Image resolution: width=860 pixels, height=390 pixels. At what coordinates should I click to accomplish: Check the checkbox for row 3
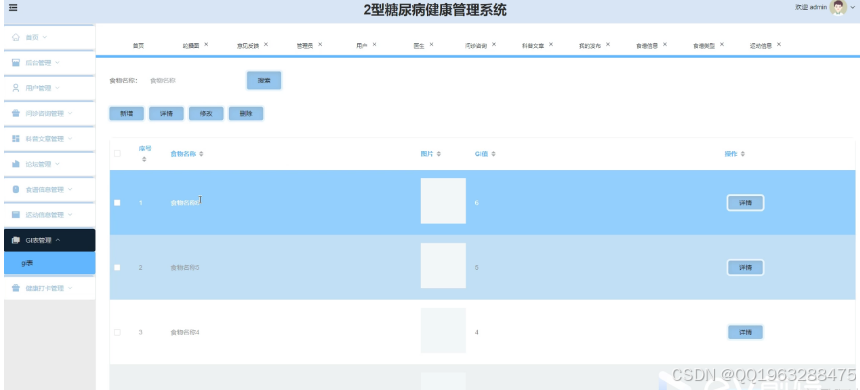[117, 332]
